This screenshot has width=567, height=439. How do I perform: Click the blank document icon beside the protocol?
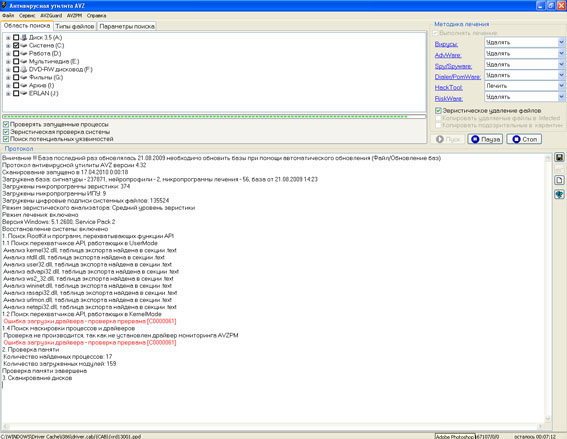point(559,180)
